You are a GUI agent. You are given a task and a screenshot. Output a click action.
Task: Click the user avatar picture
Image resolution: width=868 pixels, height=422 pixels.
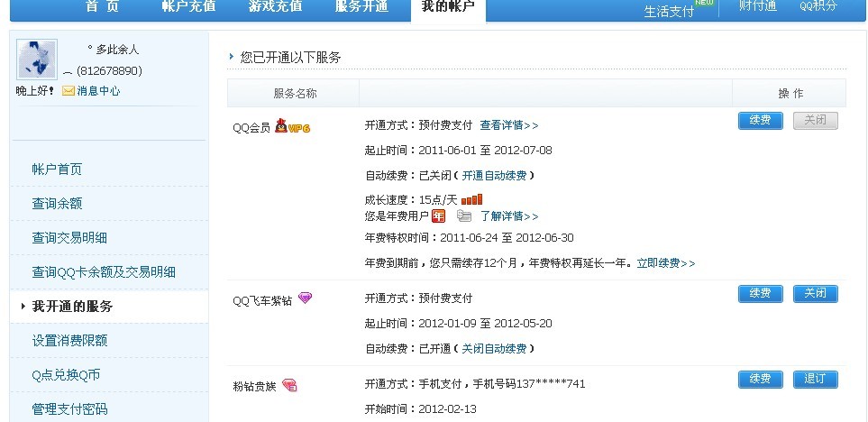pyautogui.click(x=37, y=59)
